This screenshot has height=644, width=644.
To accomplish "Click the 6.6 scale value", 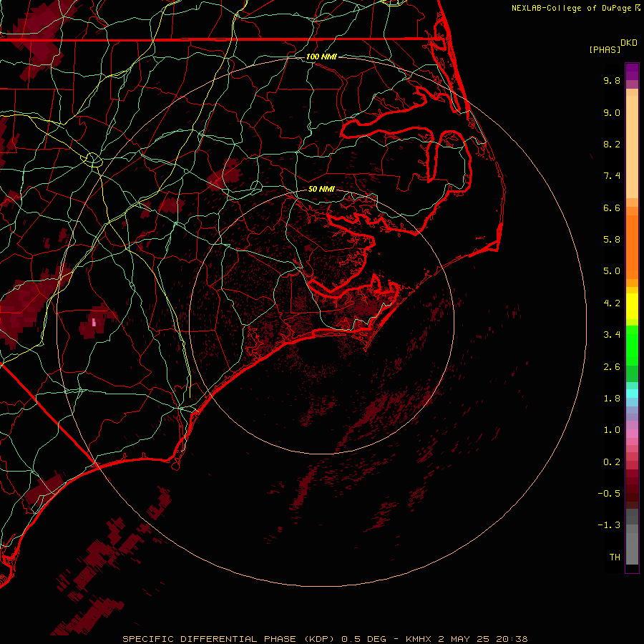I will point(612,208).
